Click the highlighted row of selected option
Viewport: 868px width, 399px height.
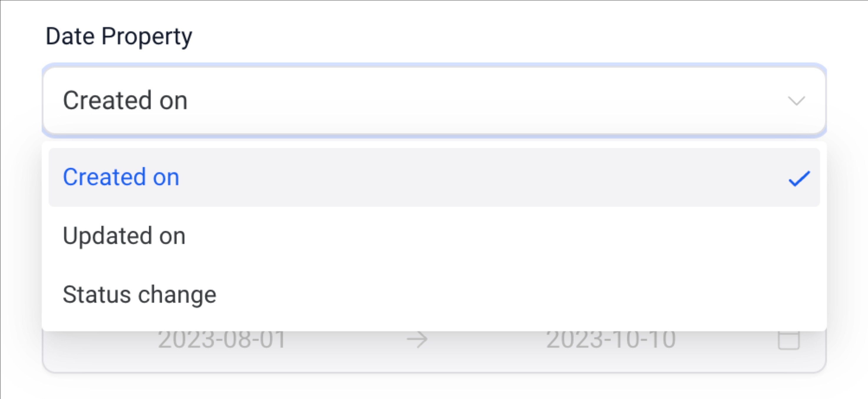[434, 177]
